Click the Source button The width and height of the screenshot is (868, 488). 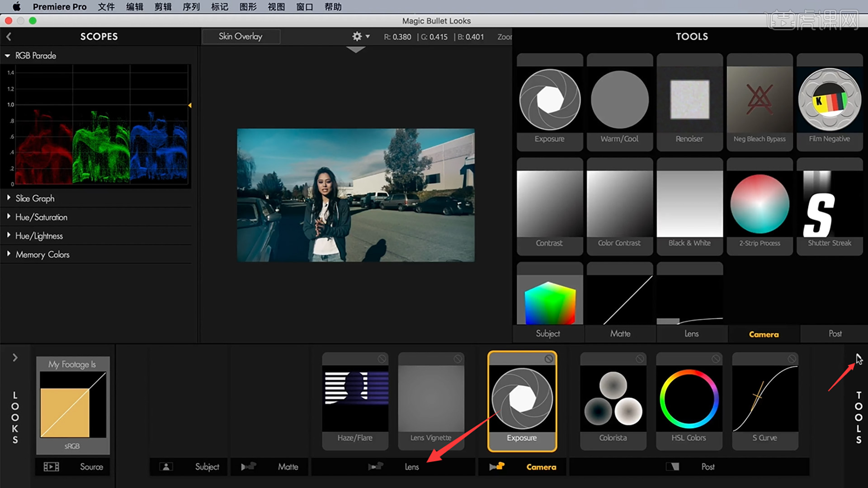pyautogui.click(x=73, y=467)
